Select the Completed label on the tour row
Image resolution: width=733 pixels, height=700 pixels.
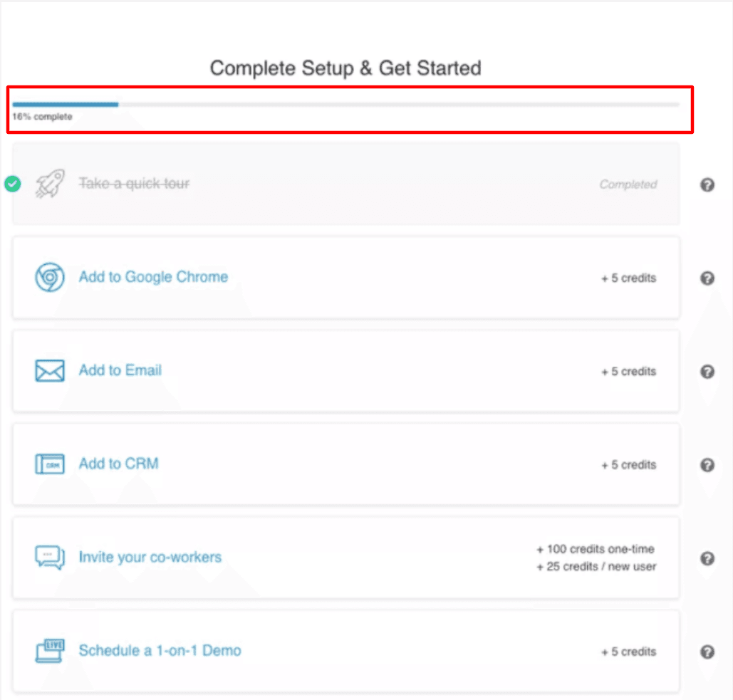(628, 184)
